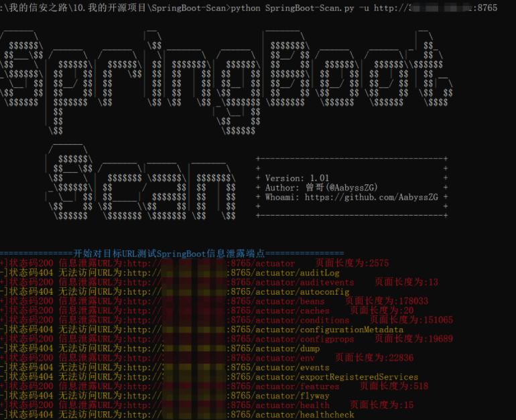The width and height of the screenshot is (516, 420).
Task: Select page length value 178033
Action: 413,301
